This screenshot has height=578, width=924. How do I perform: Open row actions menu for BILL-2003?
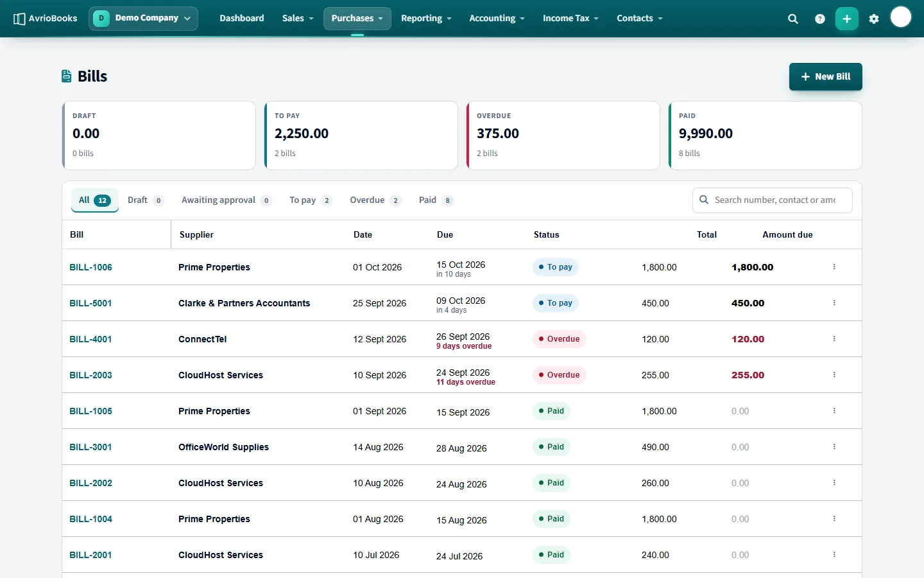[834, 375]
